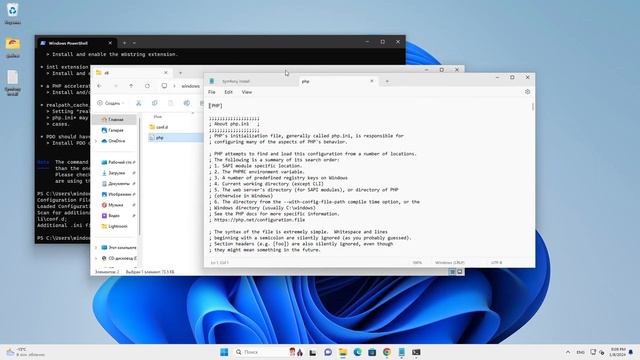Go up one folder in File Explorer
This screenshot has width=640, height=360.
[x=131, y=86]
